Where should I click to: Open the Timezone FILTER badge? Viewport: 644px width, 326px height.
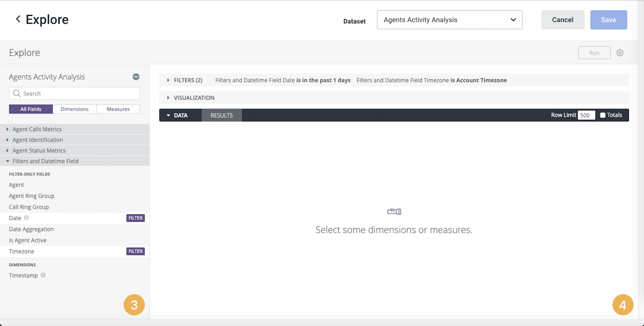tap(135, 251)
